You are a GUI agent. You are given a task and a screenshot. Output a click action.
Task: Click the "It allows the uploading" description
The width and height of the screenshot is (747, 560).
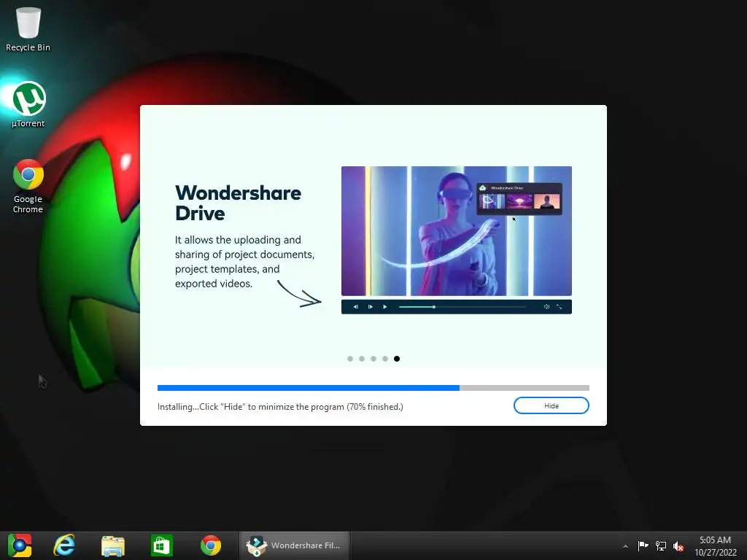[244, 262]
